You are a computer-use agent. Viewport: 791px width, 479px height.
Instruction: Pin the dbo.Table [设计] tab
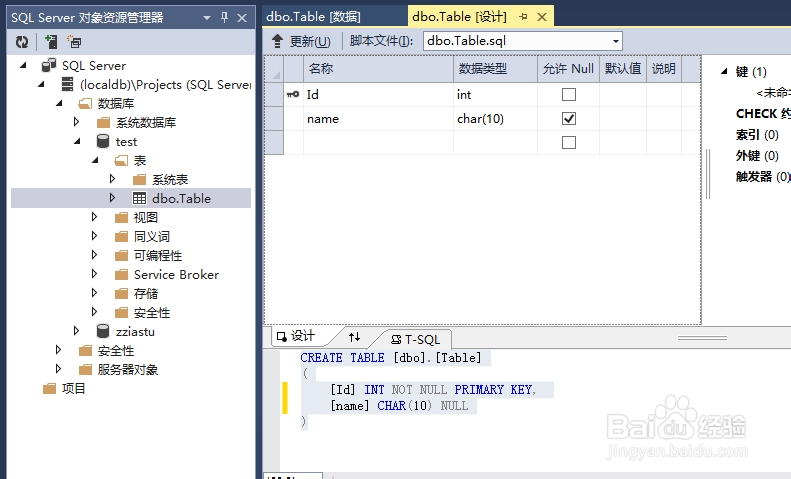coord(524,17)
